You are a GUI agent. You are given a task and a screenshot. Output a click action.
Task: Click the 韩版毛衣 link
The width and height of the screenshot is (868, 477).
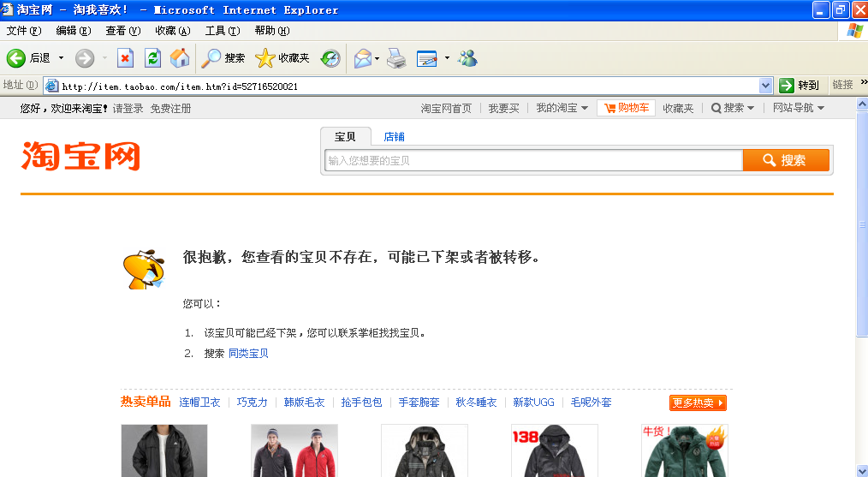[305, 402]
